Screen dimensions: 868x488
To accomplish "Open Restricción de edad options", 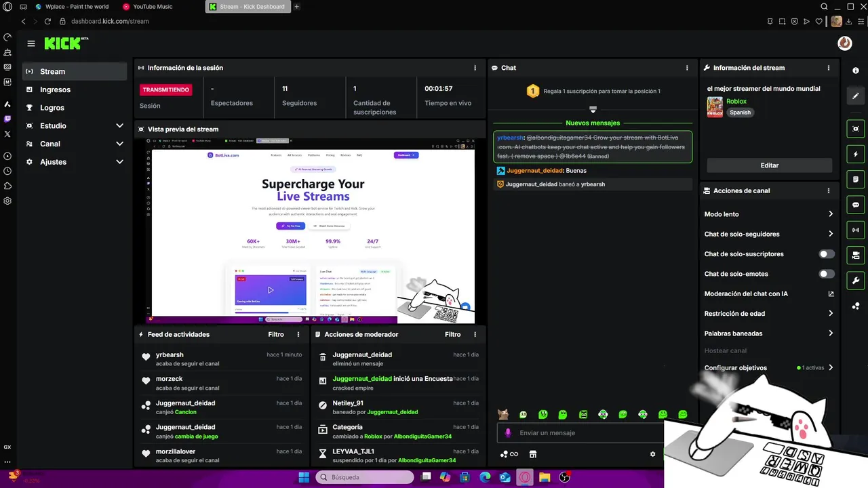I will pos(769,314).
